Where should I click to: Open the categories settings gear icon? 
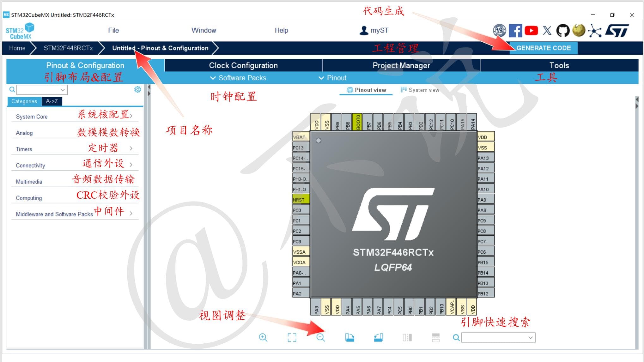click(x=137, y=89)
